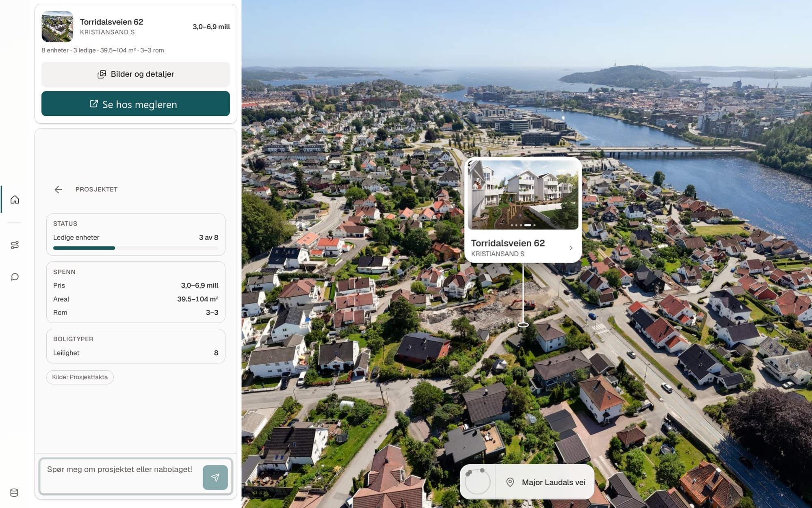Send the message with the paper plane button

[x=215, y=477]
